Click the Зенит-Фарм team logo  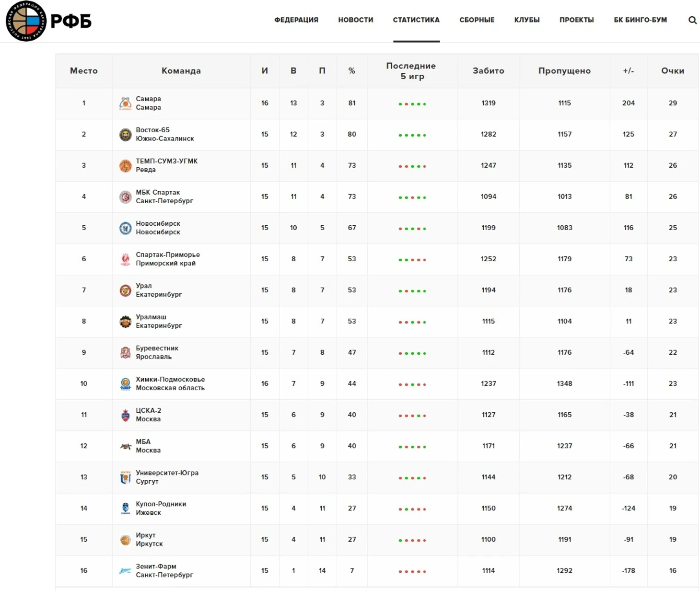125,570
